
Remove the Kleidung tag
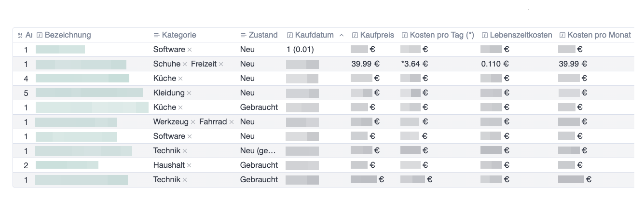coord(189,93)
